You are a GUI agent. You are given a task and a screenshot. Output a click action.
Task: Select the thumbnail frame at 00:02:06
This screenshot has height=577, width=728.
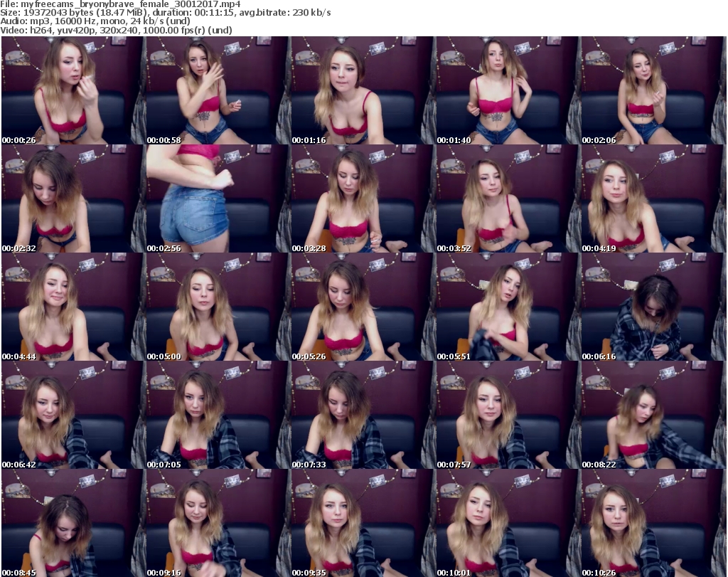pos(653,90)
